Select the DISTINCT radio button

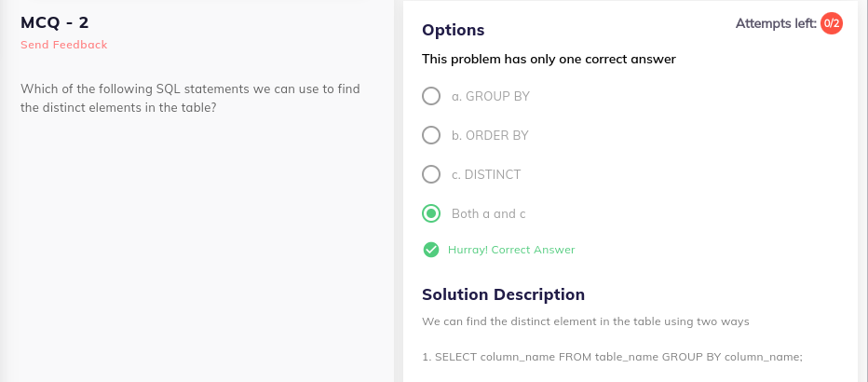tap(430, 174)
